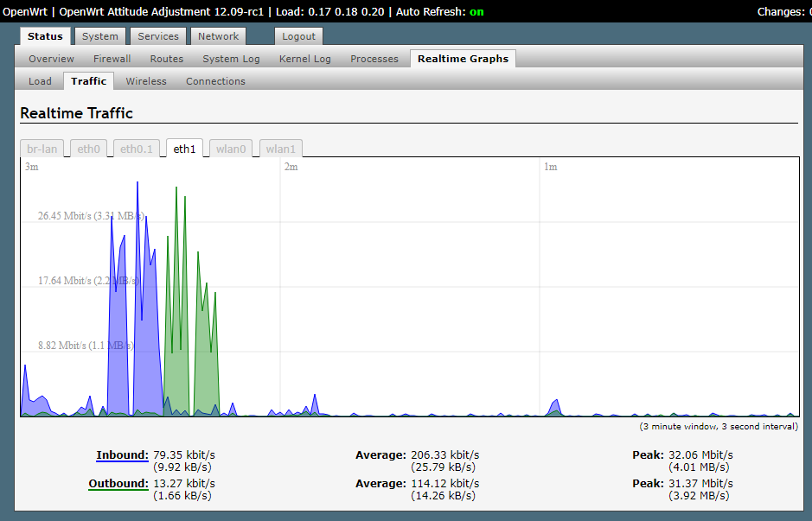This screenshot has height=521, width=812.
Task: View the Routes page
Action: [x=165, y=58]
